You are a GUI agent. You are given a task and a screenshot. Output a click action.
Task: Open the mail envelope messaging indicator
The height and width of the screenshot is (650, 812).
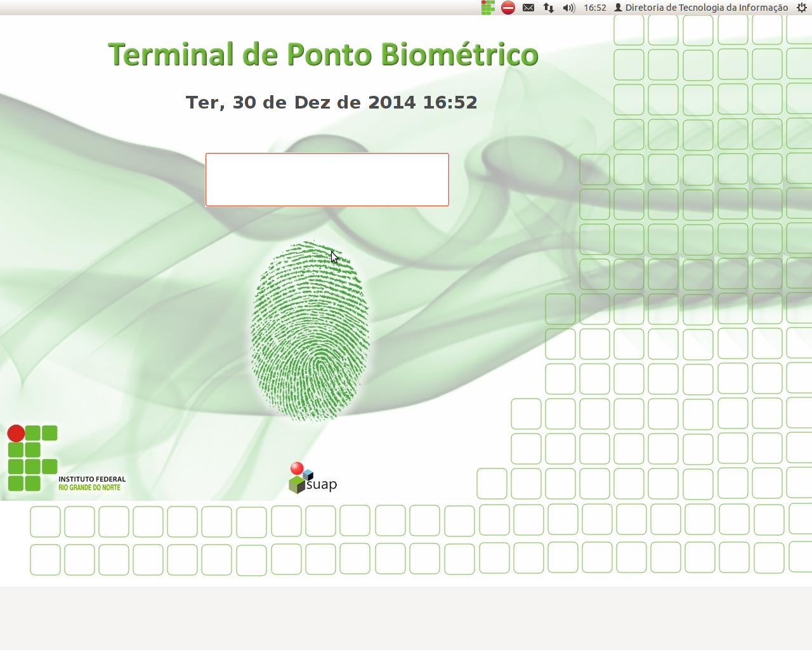click(528, 8)
